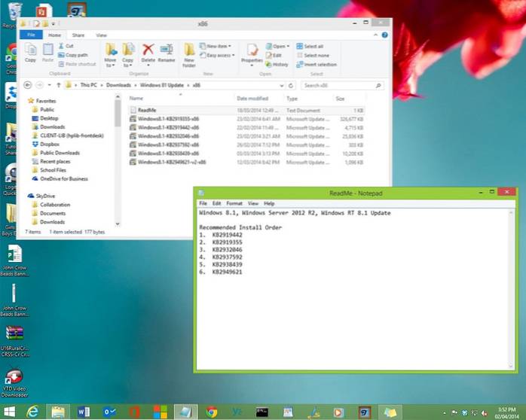Click Paste shortcut in the ribbon
Screen dimensions: 526x420
click(77, 64)
